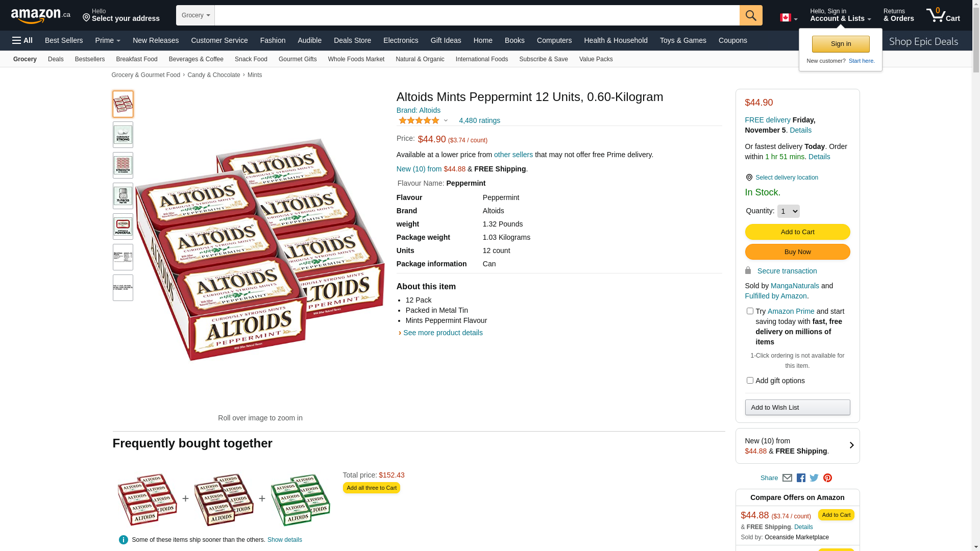Expand the Grocery search category dropdown
The height and width of the screenshot is (551, 980).
[195, 15]
